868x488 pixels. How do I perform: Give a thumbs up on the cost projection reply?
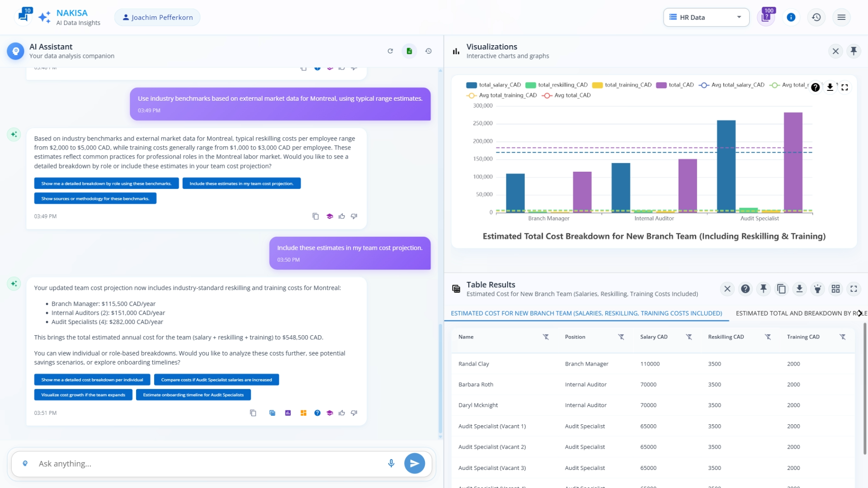pyautogui.click(x=341, y=413)
